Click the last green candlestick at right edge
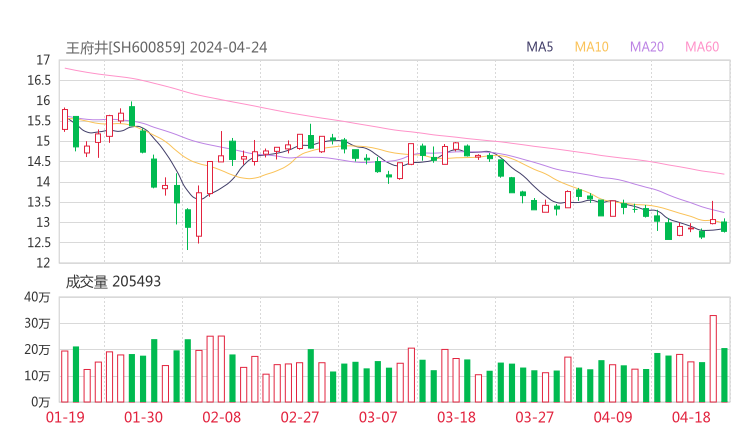 point(724,226)
